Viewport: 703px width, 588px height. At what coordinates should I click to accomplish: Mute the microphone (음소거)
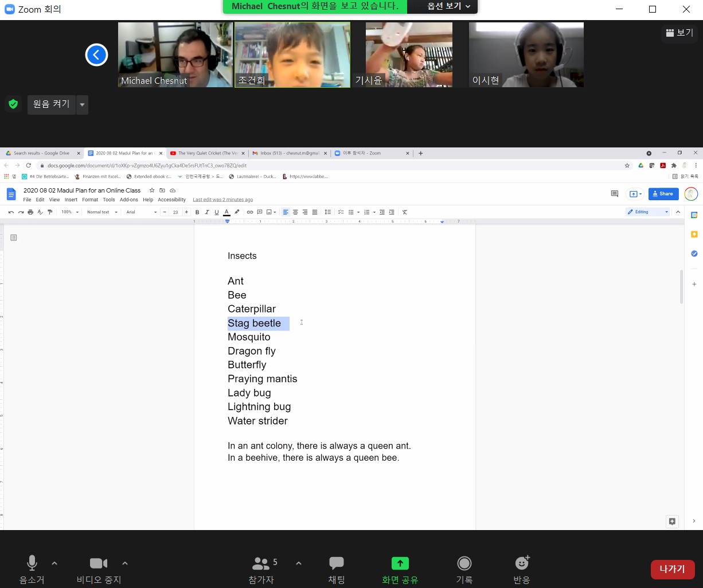pos(32,564)
